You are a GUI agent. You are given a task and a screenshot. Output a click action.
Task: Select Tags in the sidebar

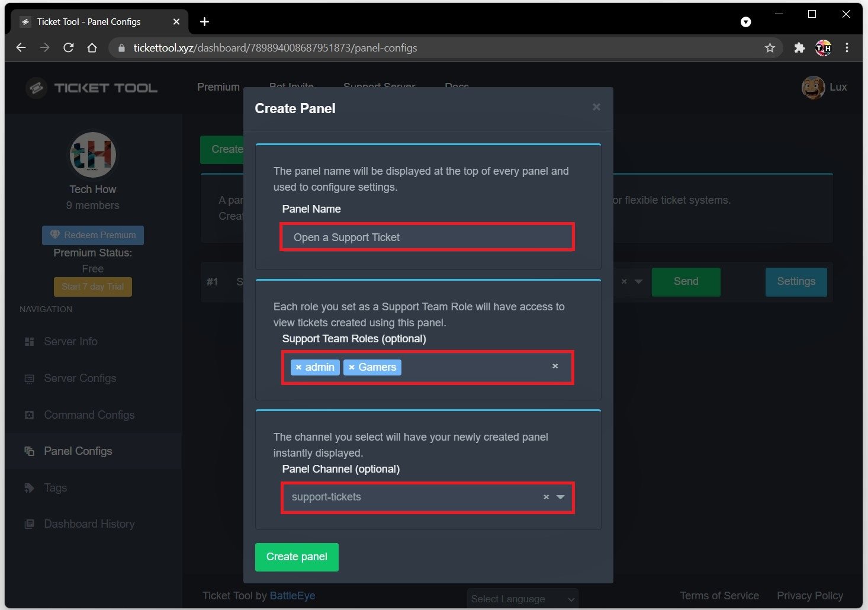(55, 488)
